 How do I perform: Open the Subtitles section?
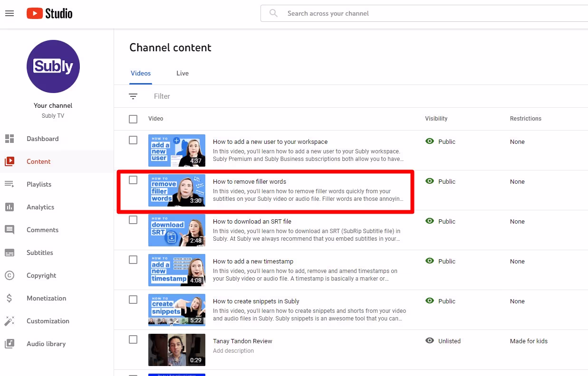click(x=40, y=253)
